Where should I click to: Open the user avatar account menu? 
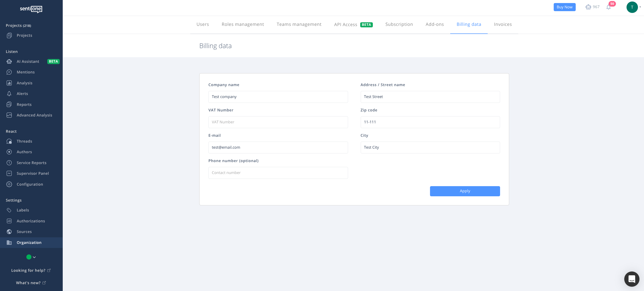point(632,7)
